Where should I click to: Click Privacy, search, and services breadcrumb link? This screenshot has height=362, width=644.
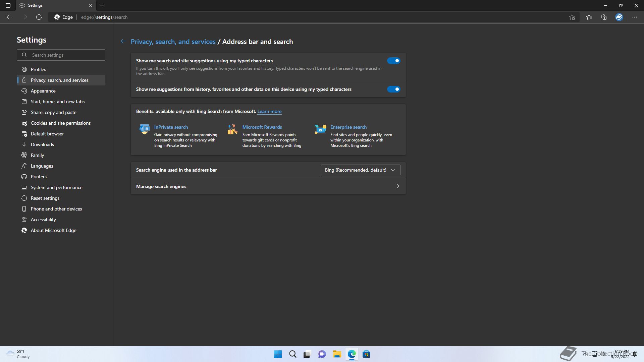coord(173,42)
